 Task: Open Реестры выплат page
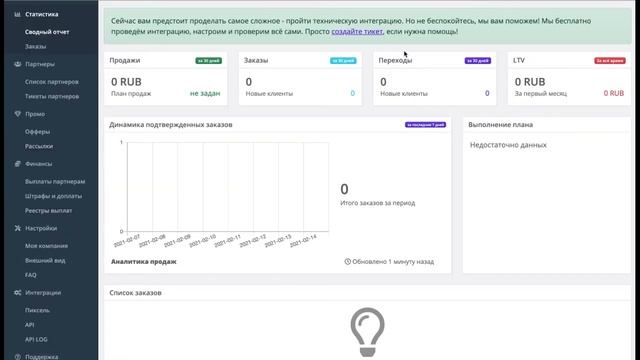[48, 211]
